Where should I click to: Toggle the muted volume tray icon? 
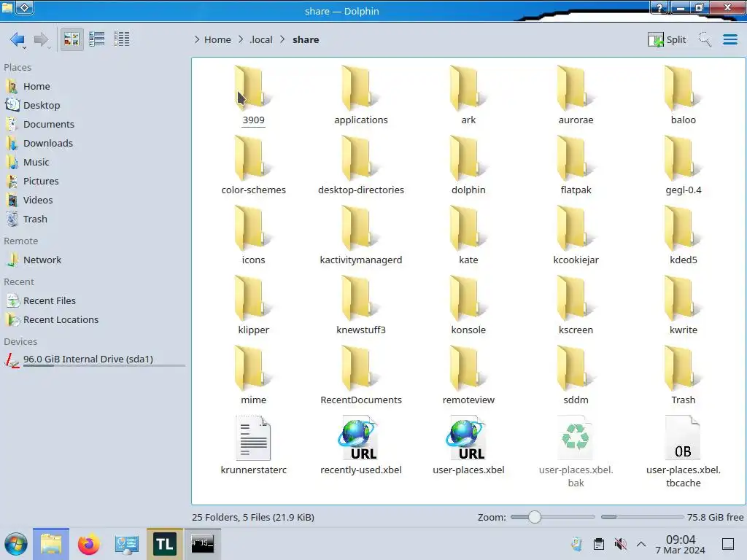pos(620,544)
